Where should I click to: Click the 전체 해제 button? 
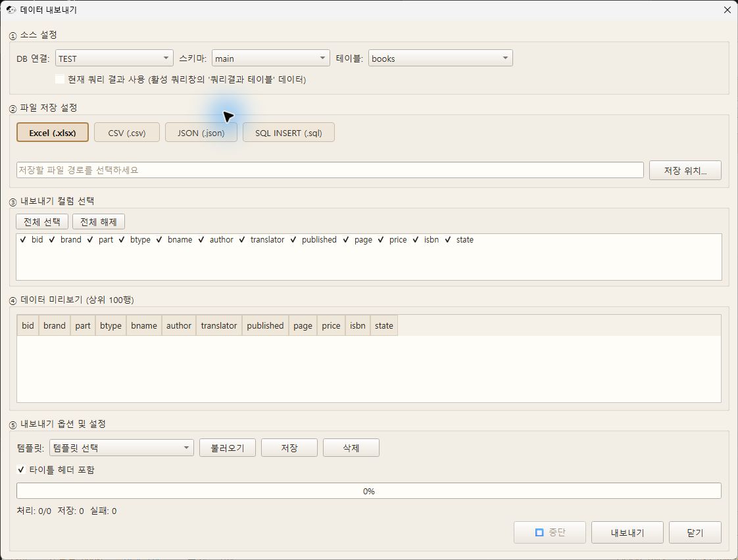click(x=99, y=222)
